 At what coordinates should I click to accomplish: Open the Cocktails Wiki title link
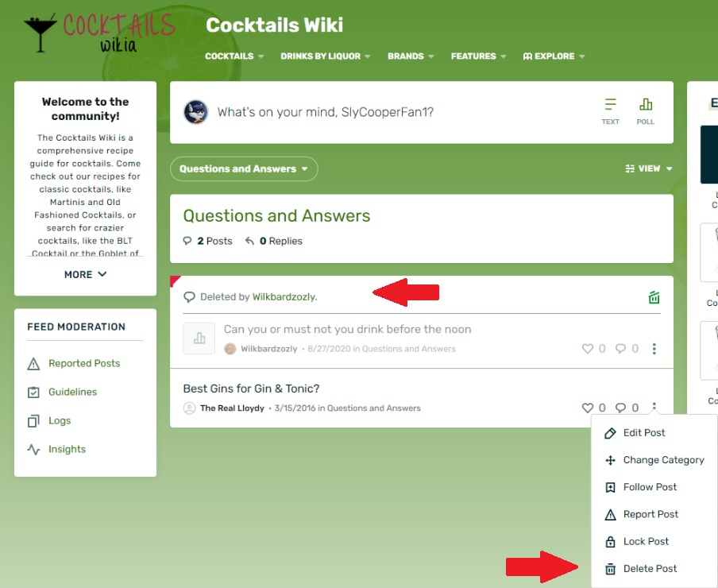point(274,25)
